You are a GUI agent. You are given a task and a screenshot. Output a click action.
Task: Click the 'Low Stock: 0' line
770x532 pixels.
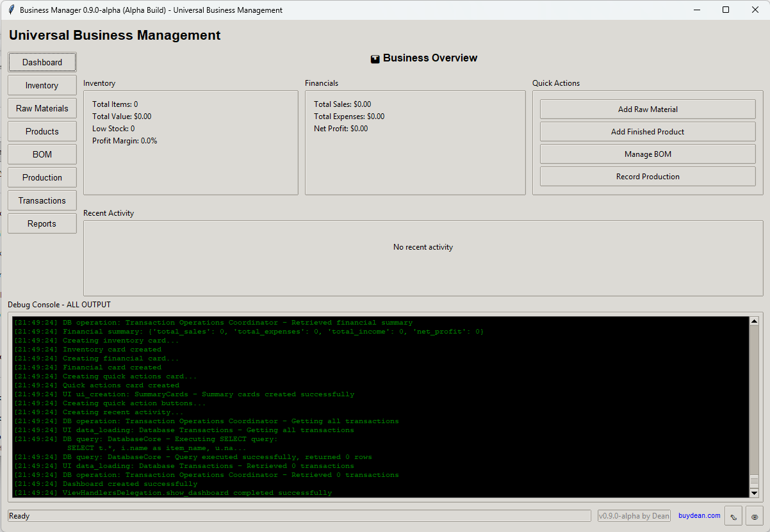click(113, 128)
